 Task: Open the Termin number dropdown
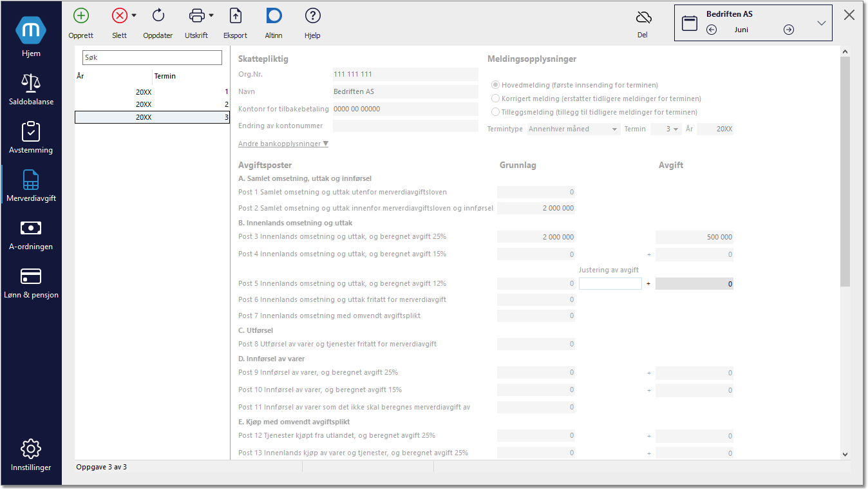(x=665, y=129)
